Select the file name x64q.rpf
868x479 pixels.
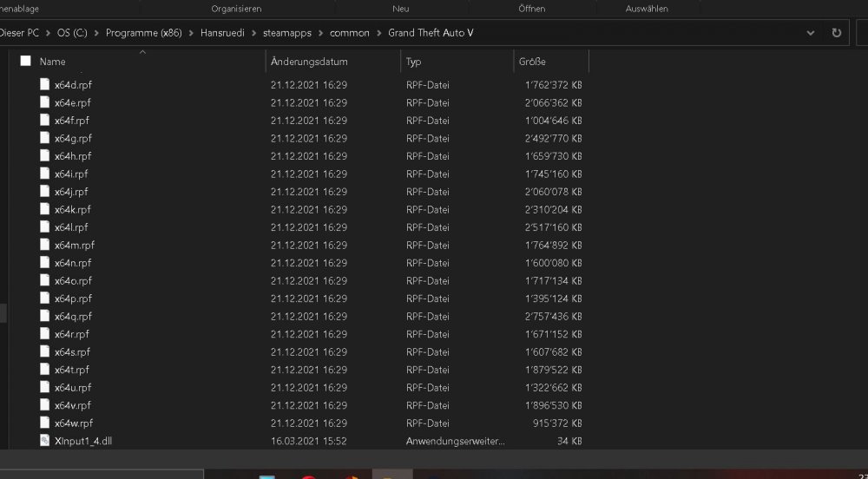[x=73, y=317]
